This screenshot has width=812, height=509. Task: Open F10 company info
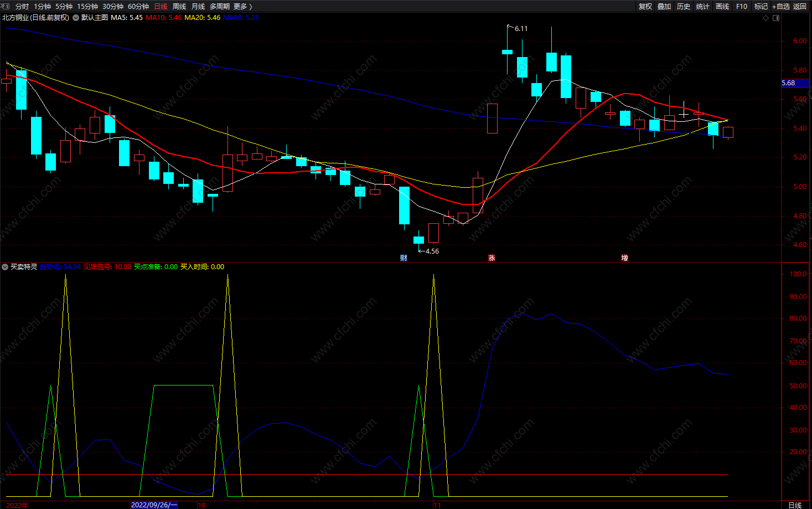742,6
